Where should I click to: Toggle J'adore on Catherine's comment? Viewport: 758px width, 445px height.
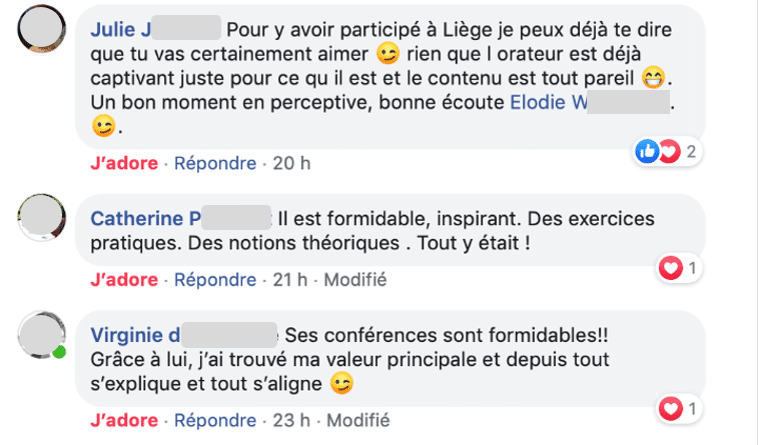point(125,280)
